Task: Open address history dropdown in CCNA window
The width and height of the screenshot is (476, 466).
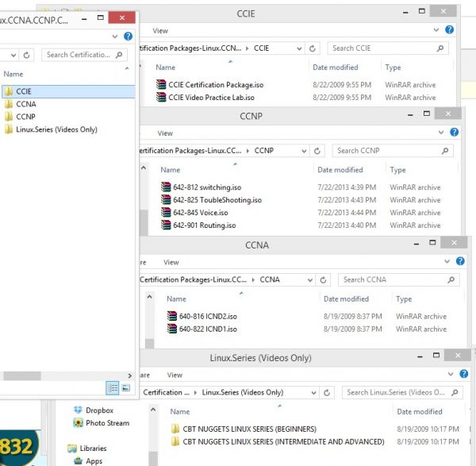Action: point(310,280)
